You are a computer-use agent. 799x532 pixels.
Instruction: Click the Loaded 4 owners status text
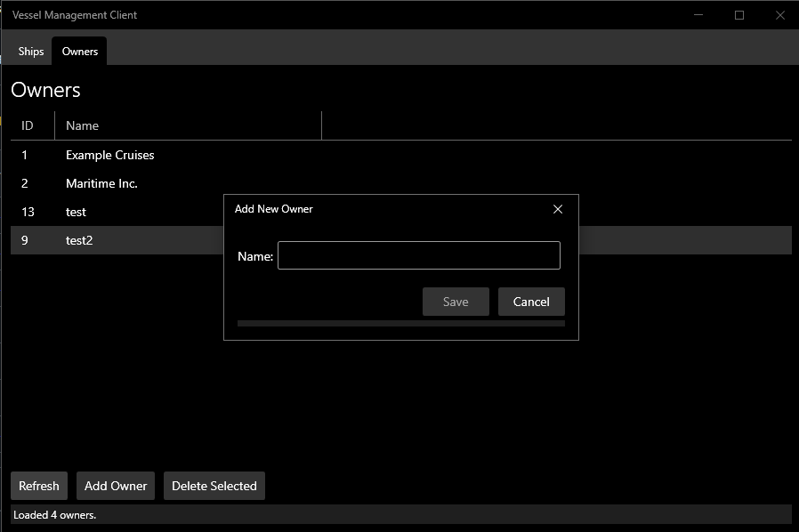coord(54,515)
